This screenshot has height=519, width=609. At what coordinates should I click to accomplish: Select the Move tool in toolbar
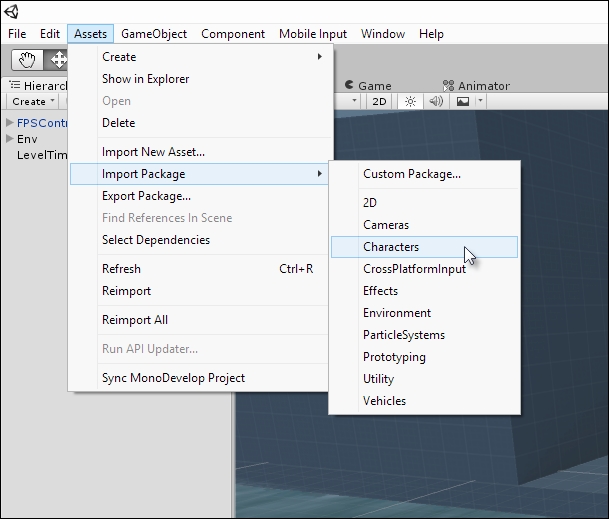56,60
